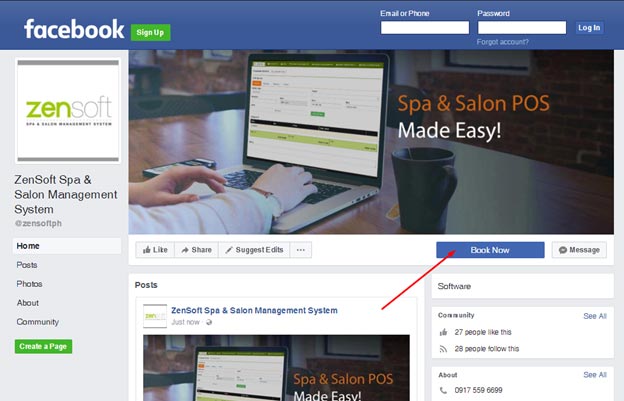Open post author ZenSoft Spa & Salon link
Image resolution: width=624 pixels, height=401 pixels.
254,310
